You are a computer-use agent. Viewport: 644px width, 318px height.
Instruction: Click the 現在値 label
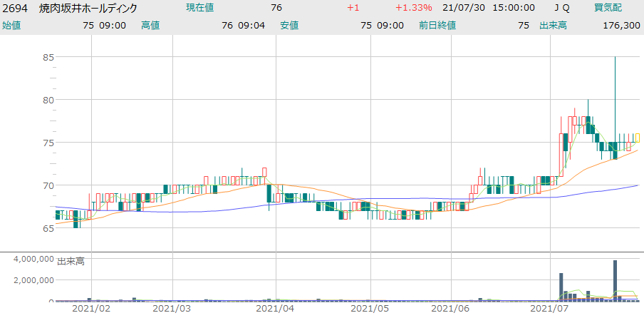coord(201,8)
